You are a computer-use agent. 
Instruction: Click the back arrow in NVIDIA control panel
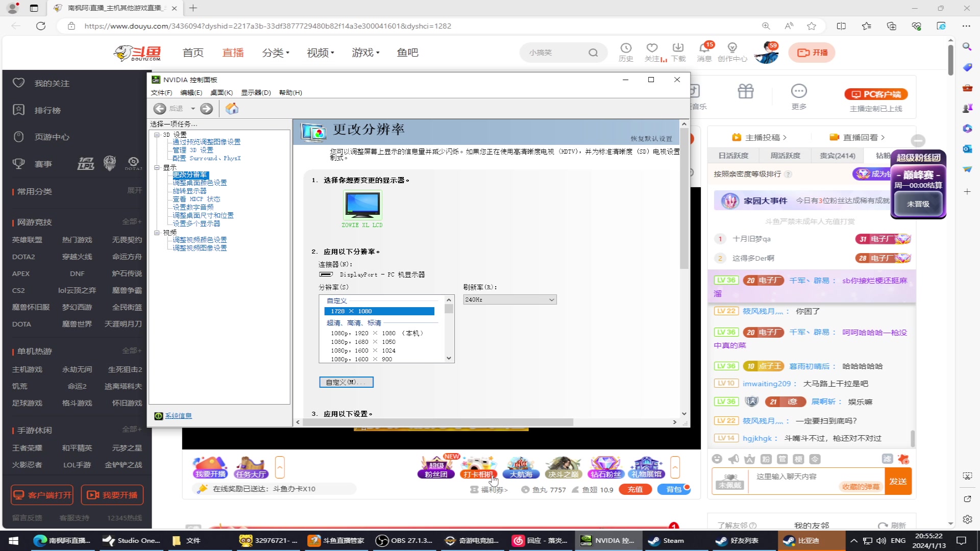click(160, 108)
